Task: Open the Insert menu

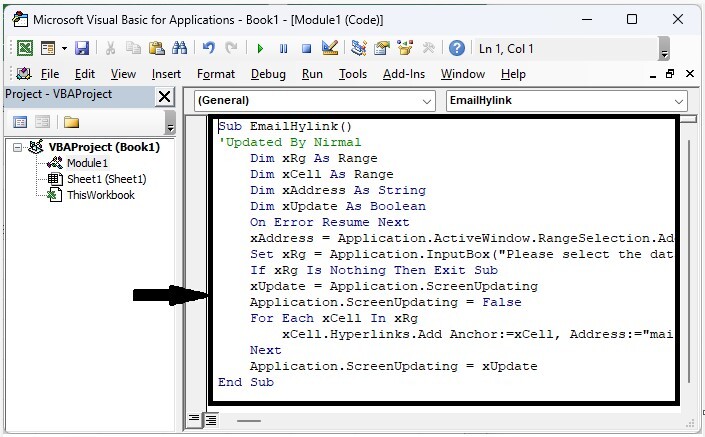Action: pyautogui.click(x=166, y=74)
